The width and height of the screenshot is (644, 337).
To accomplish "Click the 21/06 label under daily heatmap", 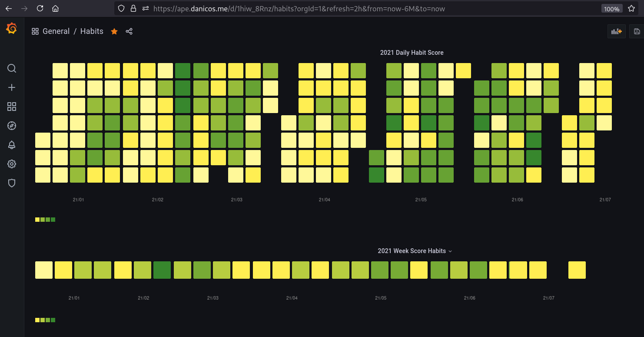I will (x=518, y=200).
